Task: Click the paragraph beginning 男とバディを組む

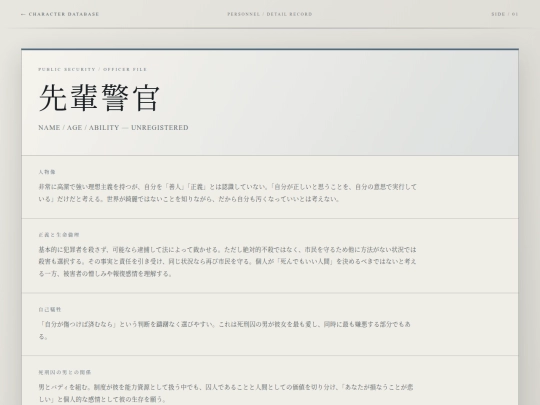Action: (226, 393)
